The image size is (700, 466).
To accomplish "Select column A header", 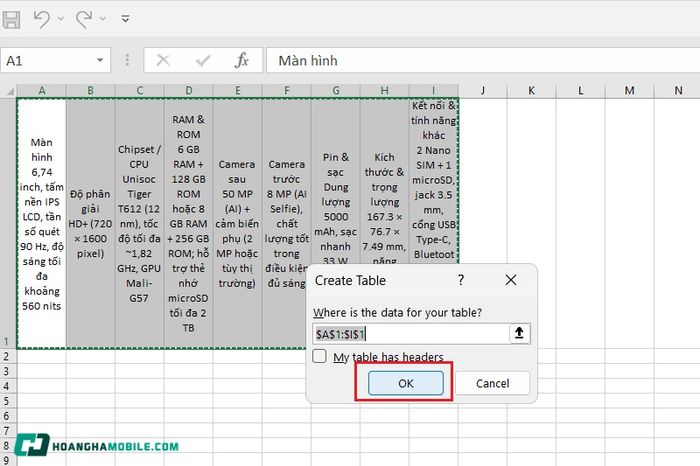I will pos(42,91).
